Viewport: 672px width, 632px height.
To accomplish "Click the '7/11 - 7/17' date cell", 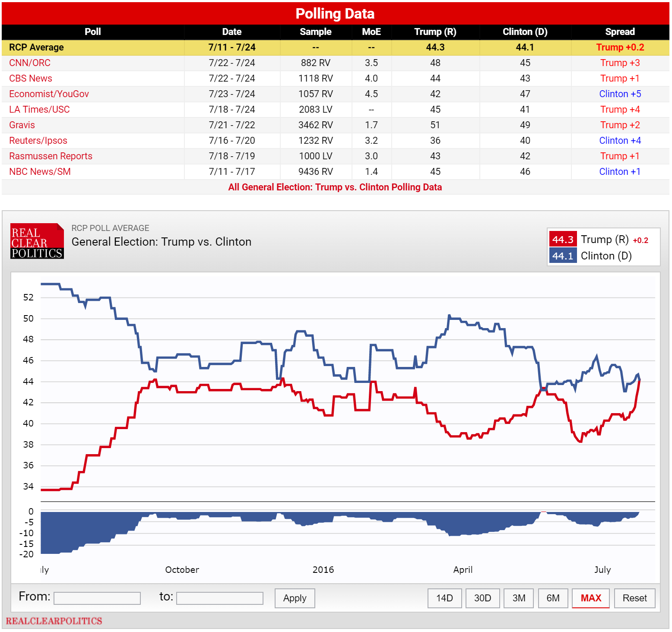I will pos(232,172).
